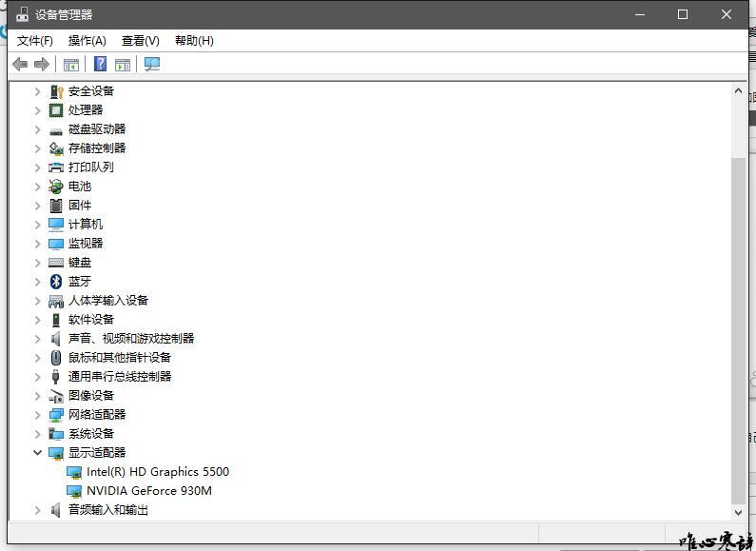Select the 计算机 tree label
The width and height of the screenshot is (756, 551).
pos(86,225)
